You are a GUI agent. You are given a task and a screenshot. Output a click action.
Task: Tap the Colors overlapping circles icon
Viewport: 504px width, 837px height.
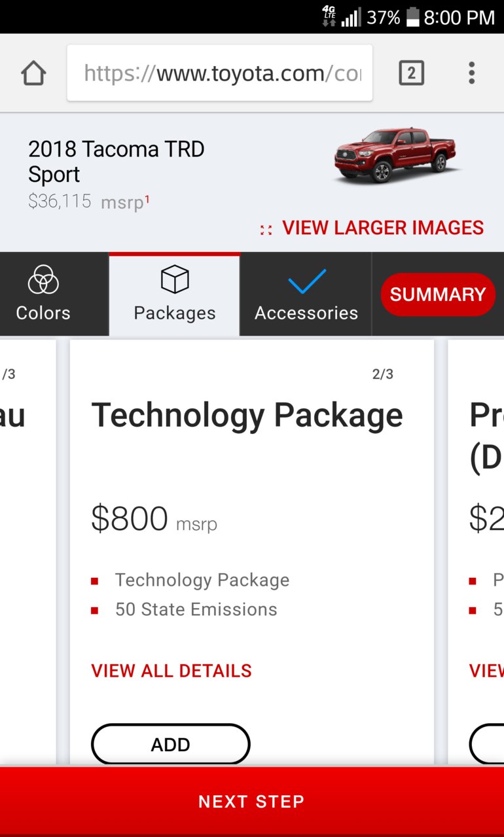(x=43, y=281)
